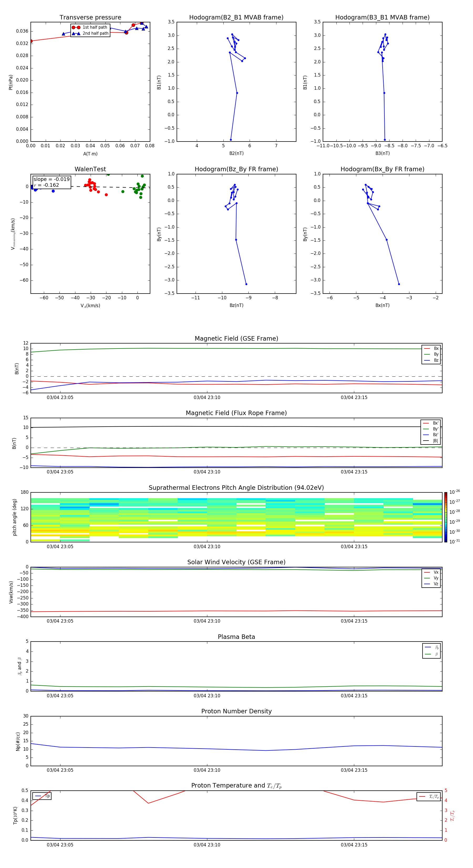This screenshot has height=868, width=473.
Task: Click the 'Bx(nT)' x-axis label
Action: tap(382, 305)
